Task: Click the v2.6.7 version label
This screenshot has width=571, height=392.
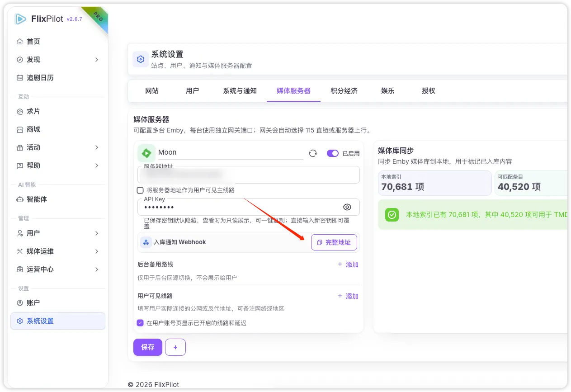Action: [x=74, y=19]
